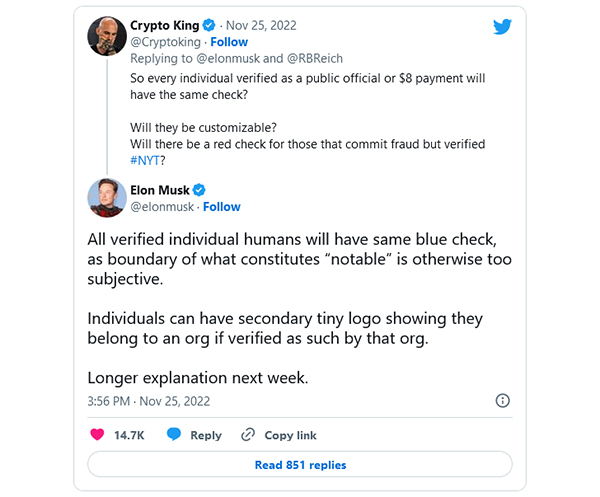Click the Copy link text

[x=290, y=435]
